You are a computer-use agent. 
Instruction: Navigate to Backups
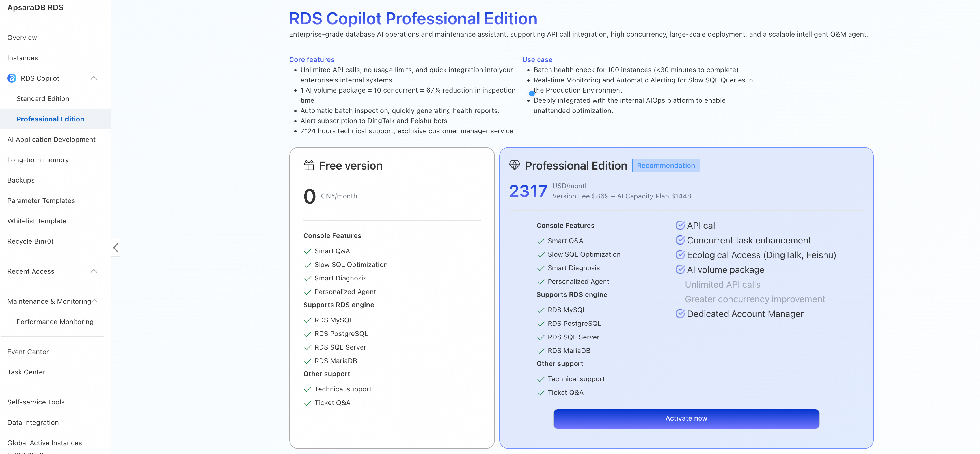click(x=21, y=180)
